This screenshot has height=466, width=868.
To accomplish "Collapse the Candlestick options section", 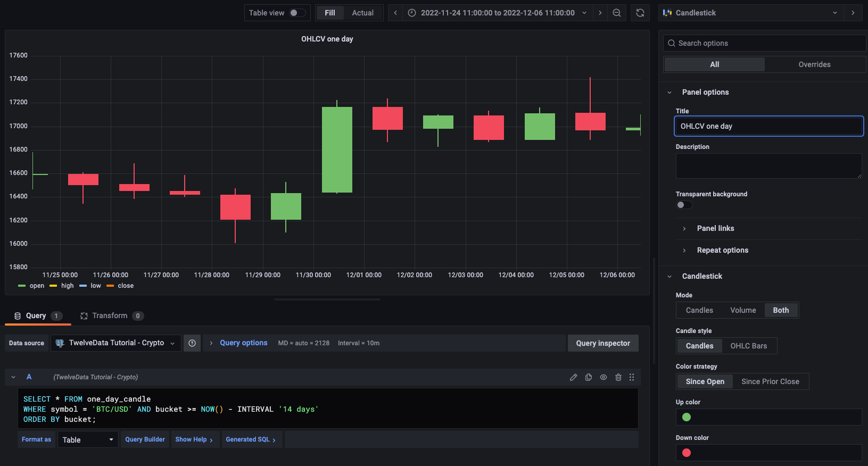I will coord(669,277).
